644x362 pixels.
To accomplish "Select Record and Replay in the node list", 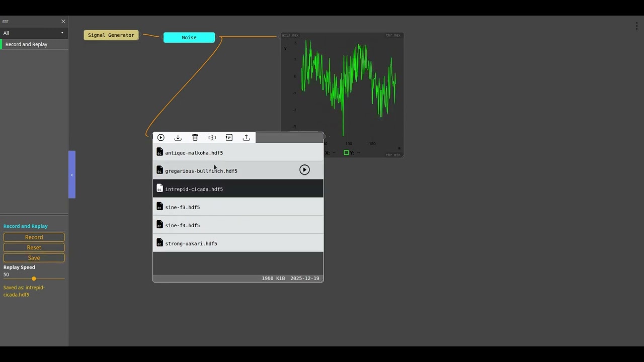I will [x=34, y=44].
